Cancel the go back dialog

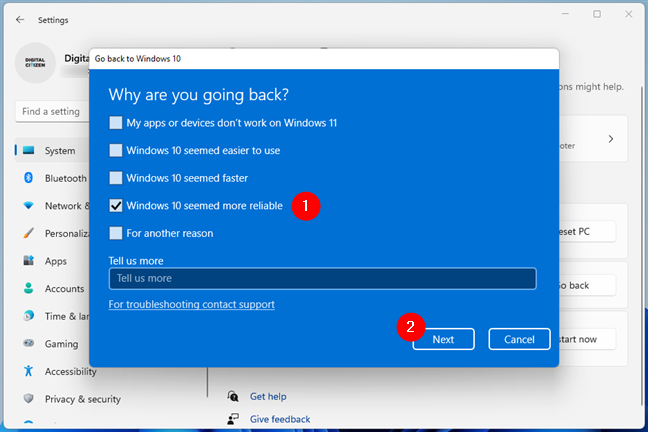[x=519, y=339]
